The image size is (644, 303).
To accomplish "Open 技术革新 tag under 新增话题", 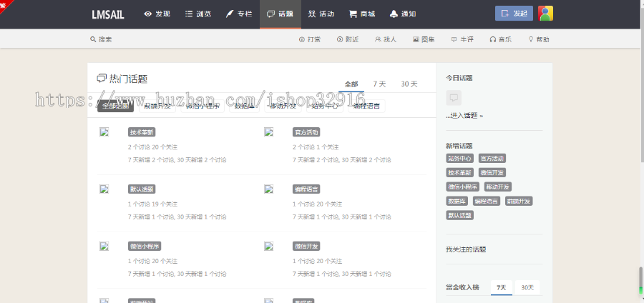I will (x=459, y=173).
